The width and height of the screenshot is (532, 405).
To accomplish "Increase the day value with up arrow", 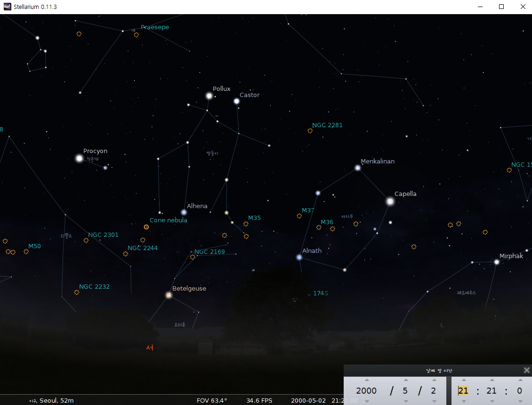I will pyautogui.click(x=434, y=380).
